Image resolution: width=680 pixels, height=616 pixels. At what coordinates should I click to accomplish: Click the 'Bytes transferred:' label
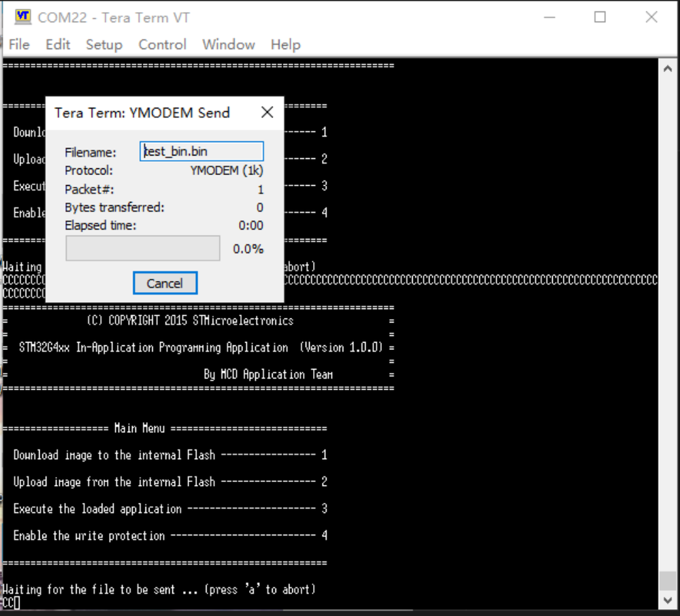pos(114,208)
